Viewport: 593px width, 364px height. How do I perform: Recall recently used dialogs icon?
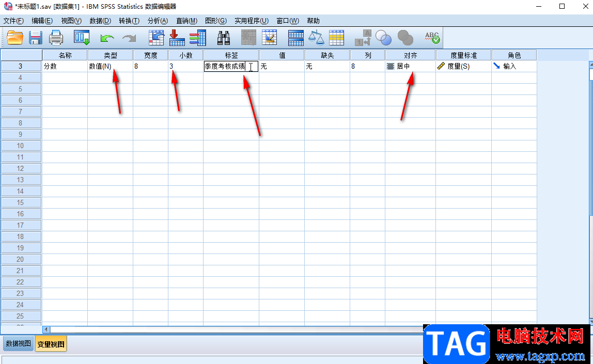(x=82, y=38)
